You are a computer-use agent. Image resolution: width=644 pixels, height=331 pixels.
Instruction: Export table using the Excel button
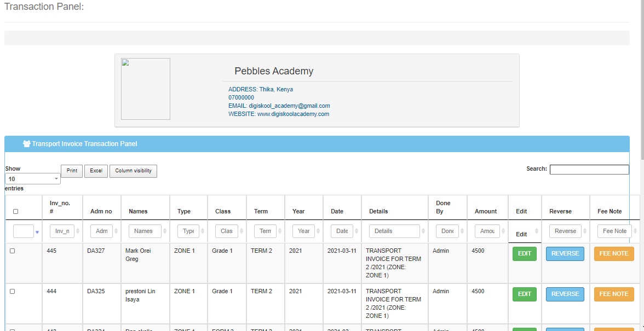pos(96,171)
